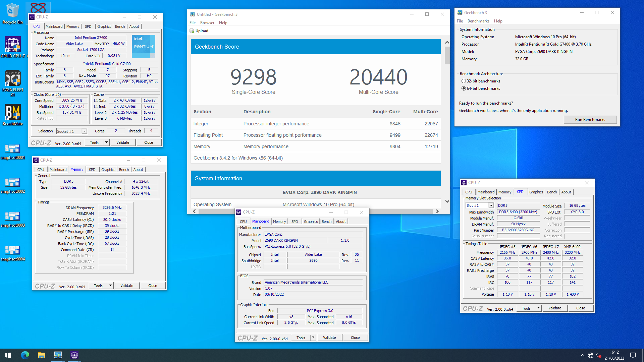Open the EVGA ELEET X1 desktop icon

[x=13, y=83]
